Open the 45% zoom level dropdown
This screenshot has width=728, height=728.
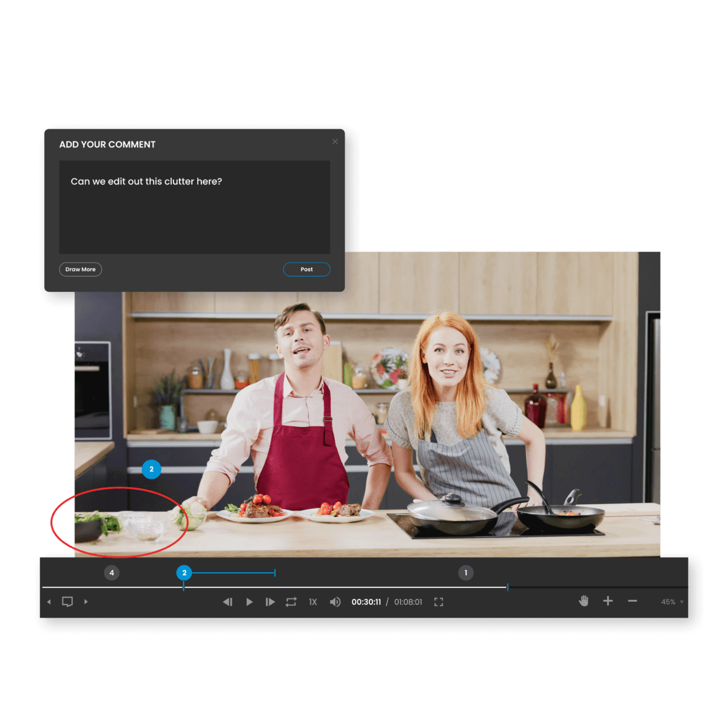(671, 601)
